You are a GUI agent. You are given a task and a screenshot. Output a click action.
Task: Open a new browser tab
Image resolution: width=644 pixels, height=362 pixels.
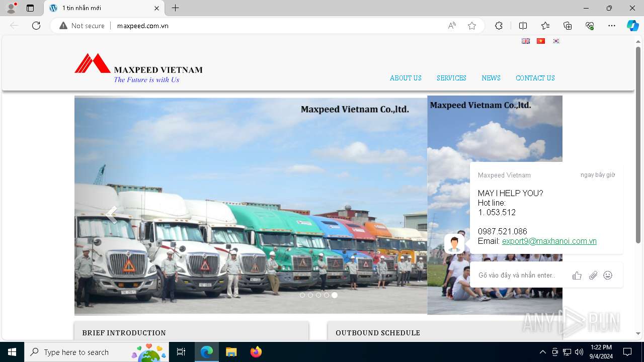[x=175, y=8]
